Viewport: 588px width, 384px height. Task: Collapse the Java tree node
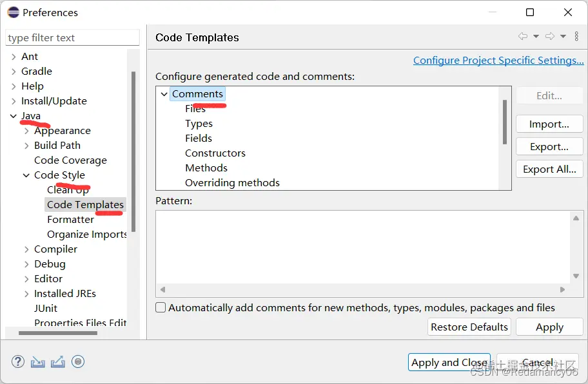pos(14,116)
